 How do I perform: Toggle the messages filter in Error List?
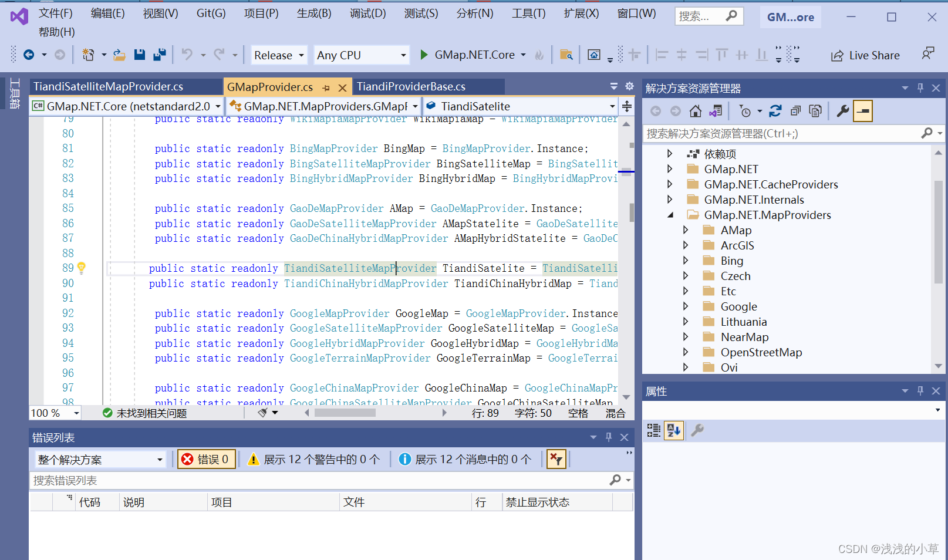point(465,459)
